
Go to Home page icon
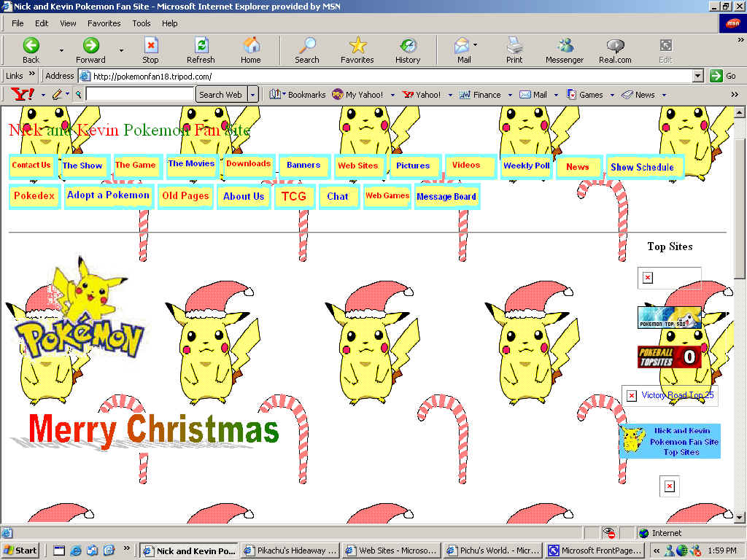click(x=251, y=46)
